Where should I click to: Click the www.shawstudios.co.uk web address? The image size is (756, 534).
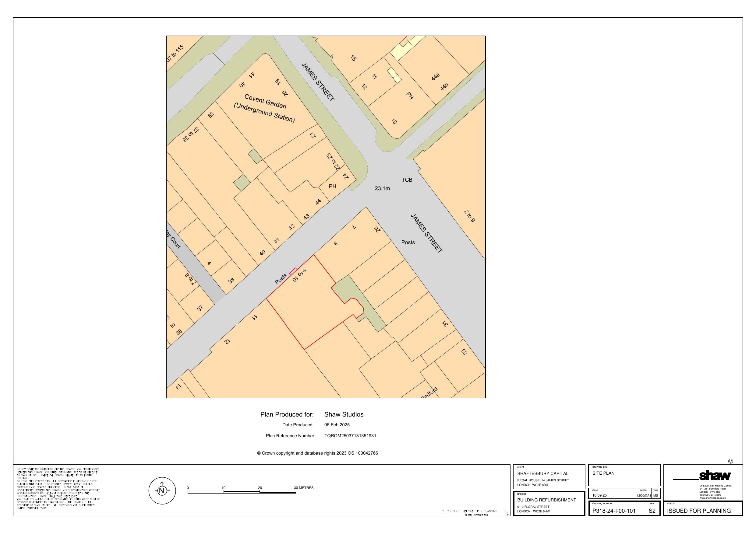712,498
